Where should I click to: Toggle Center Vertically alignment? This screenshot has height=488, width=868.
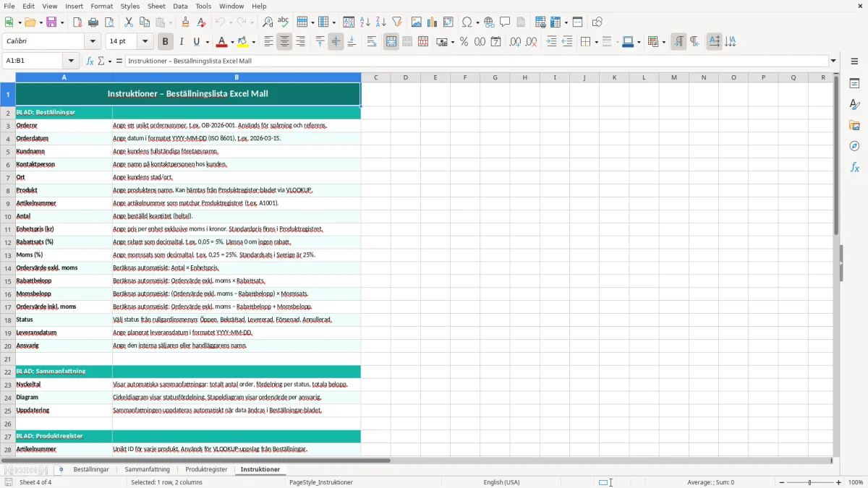point(336,42)
